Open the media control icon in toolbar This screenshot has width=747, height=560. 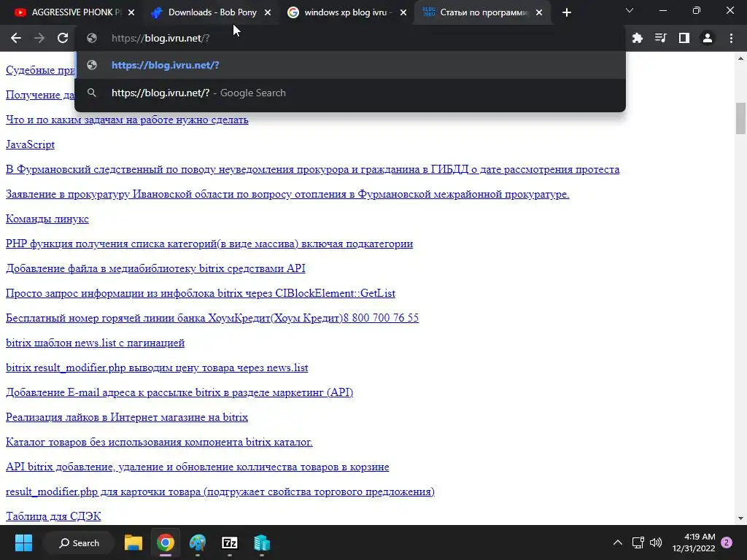661,38
